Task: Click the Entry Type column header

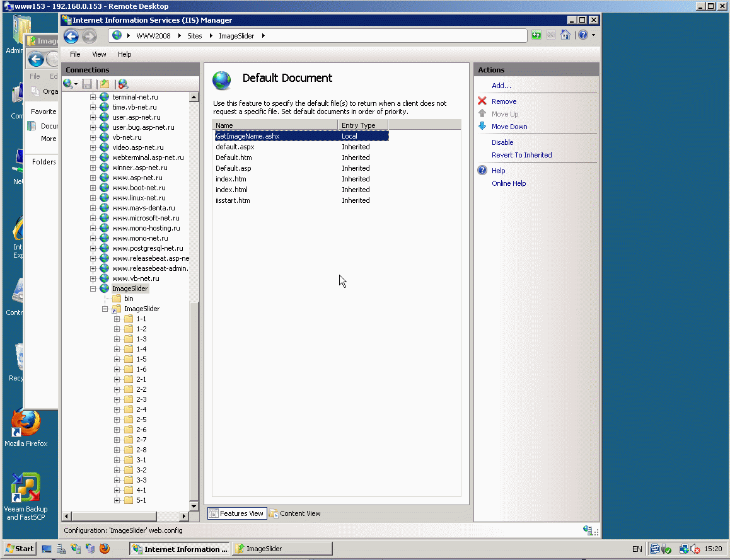Action: pyautogui.click(x=362, y=125)
